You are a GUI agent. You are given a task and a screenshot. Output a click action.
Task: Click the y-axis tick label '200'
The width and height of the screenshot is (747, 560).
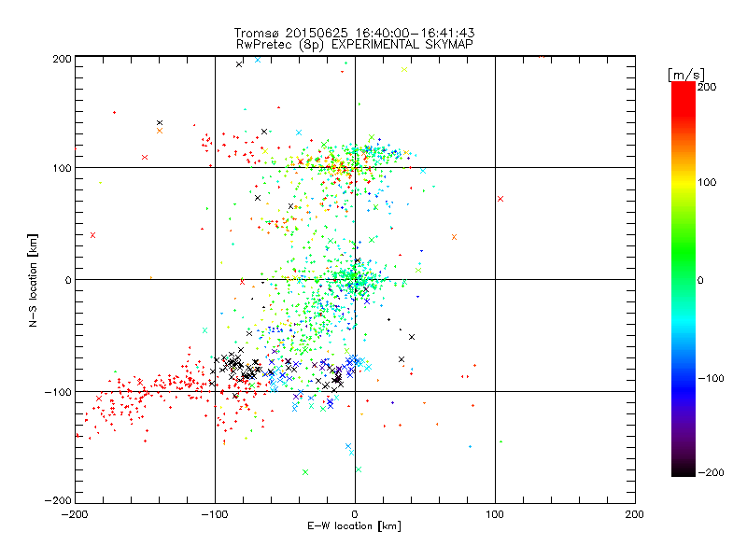(x=62, y=59)
